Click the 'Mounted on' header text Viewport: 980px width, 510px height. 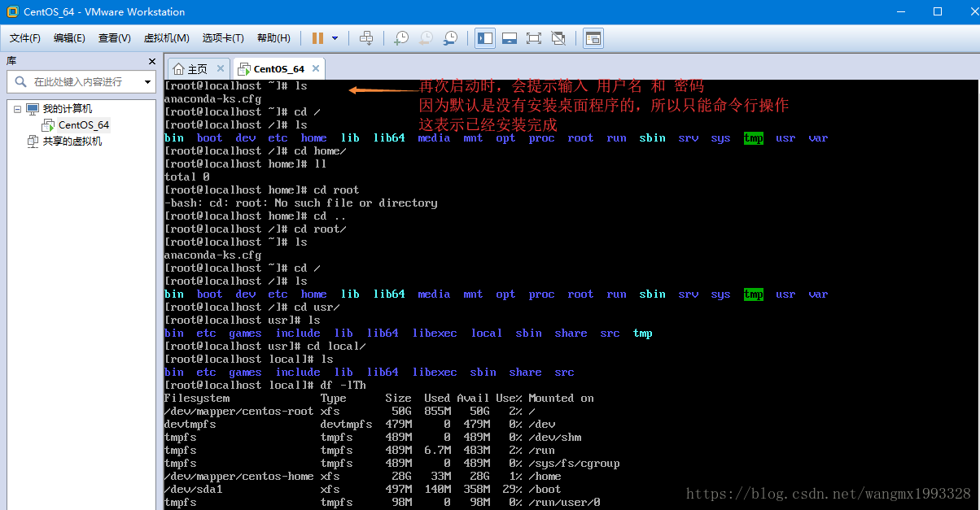[x=561, y=399]
